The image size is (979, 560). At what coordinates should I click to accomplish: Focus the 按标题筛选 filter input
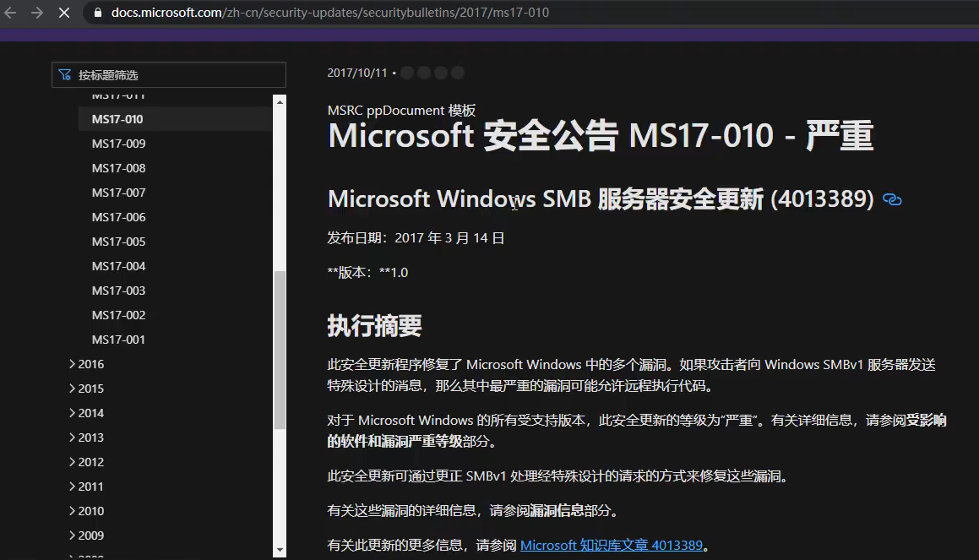[x=169, y=75]
